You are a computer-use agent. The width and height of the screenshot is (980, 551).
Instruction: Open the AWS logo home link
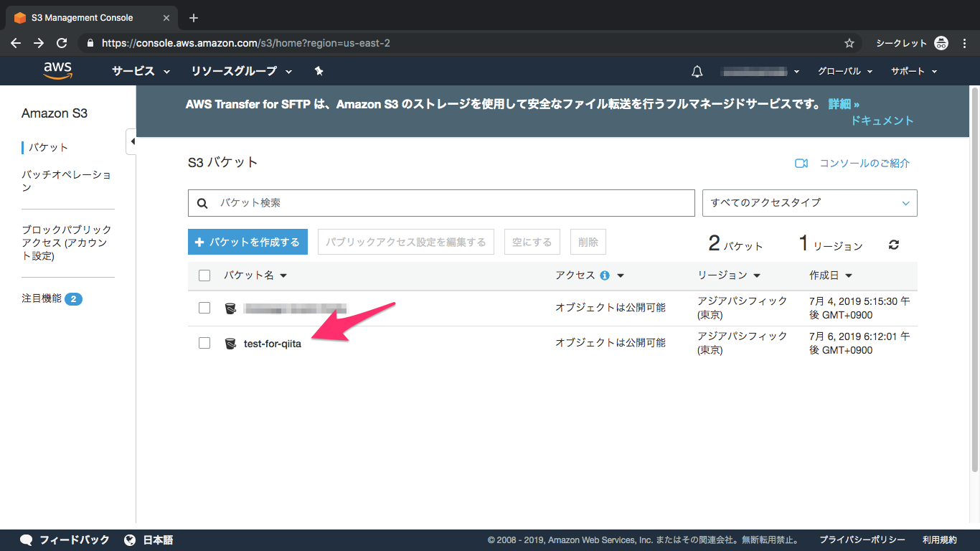coord(57,70)
